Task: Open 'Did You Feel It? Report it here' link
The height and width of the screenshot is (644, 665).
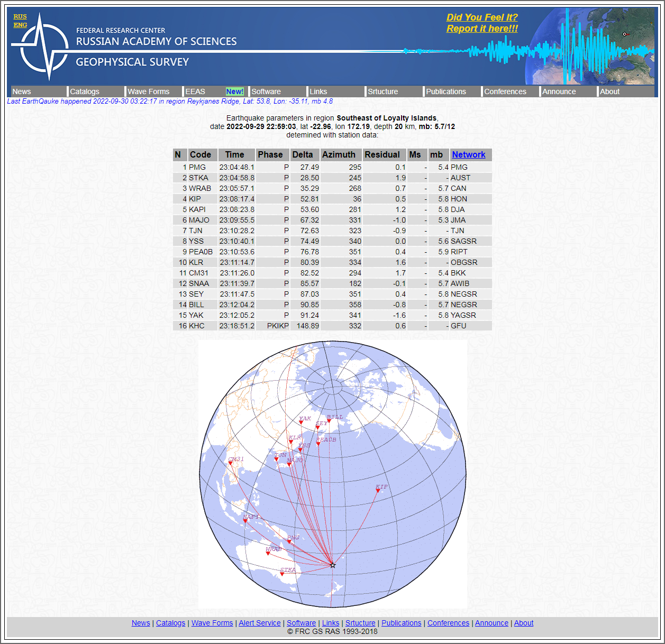Action: pos(482,23)
